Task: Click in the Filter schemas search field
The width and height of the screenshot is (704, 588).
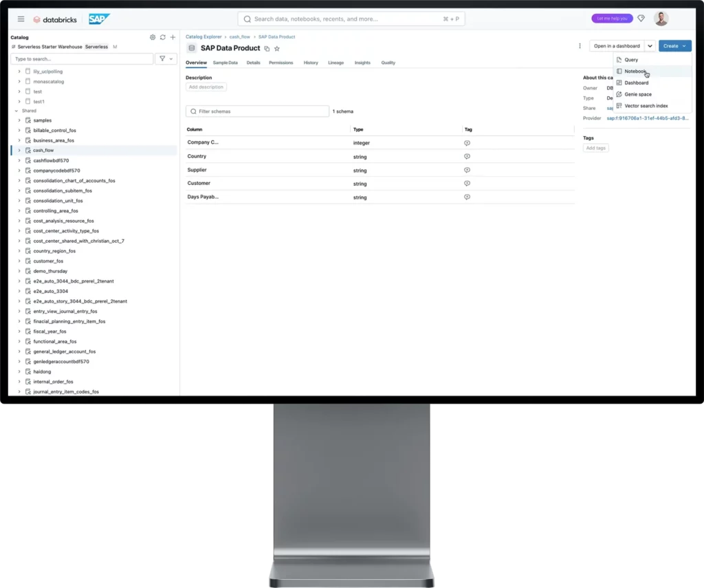Action: point(256,111)
